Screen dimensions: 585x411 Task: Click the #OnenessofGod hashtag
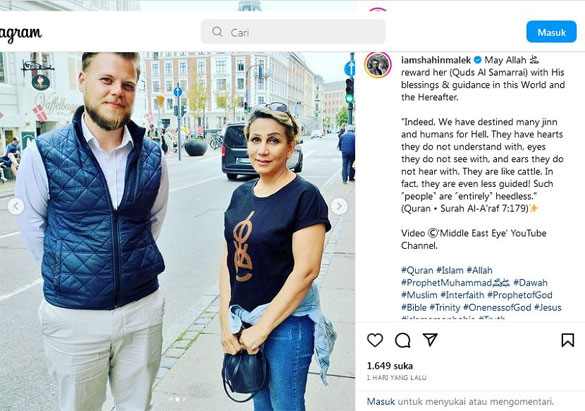497,307
